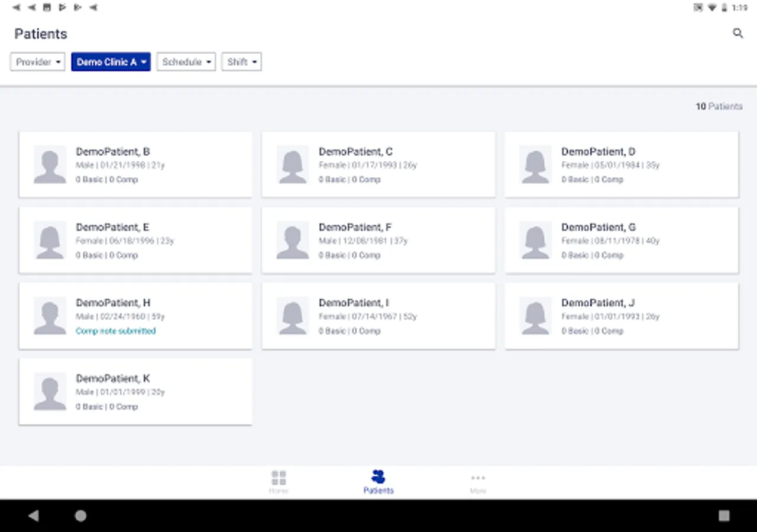757x532 pixels.
Task: Click DemoPatient, I avatar
Action: (293, 316)
